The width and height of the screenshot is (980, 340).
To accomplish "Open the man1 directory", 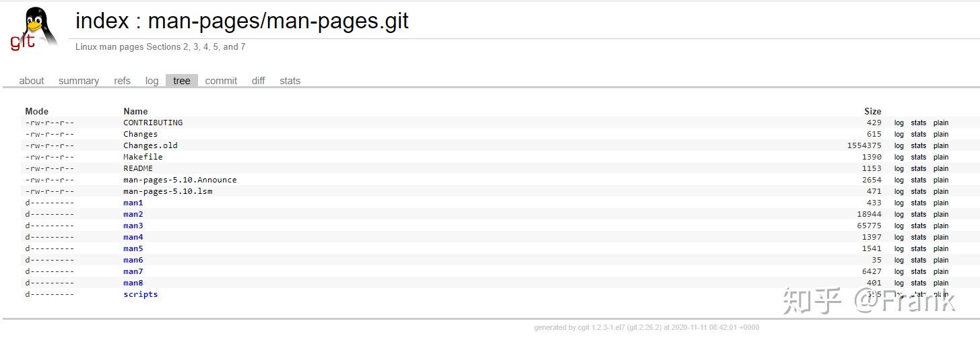I will (133, 203).
